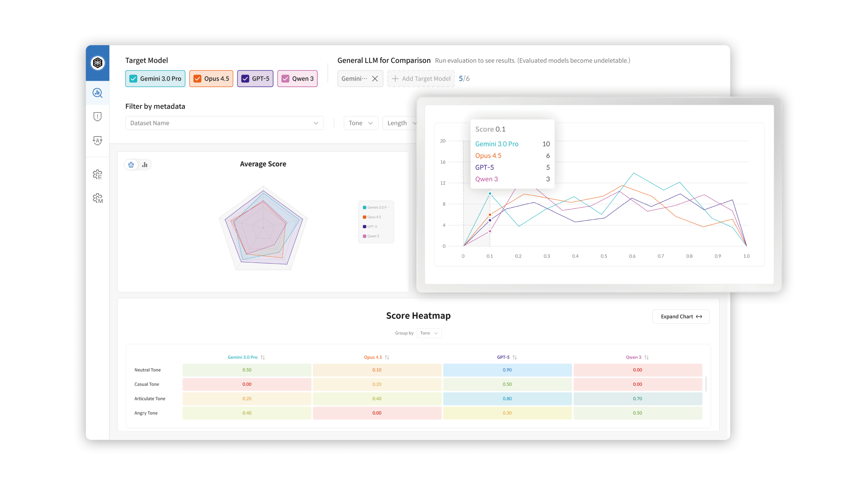The width and height of the screenshot is (868, 488).
Task: Open the Group by Tone dropdown
Action: (429, 333)
